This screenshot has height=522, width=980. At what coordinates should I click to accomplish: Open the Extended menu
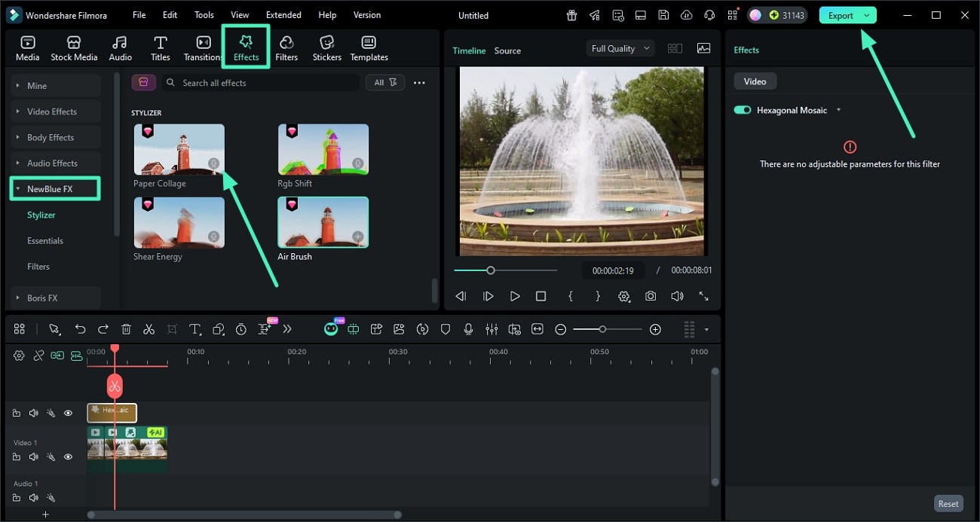[x=283, y=15]
